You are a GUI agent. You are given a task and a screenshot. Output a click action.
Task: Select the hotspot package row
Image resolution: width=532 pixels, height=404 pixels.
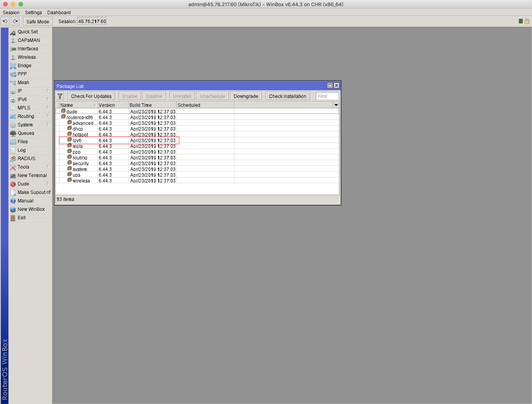(197, 134)
